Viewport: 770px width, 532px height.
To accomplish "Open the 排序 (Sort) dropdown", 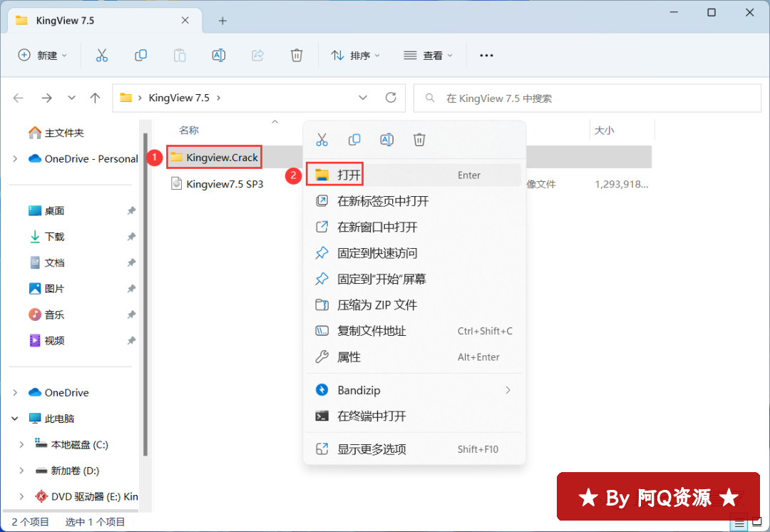I will 356,56.
